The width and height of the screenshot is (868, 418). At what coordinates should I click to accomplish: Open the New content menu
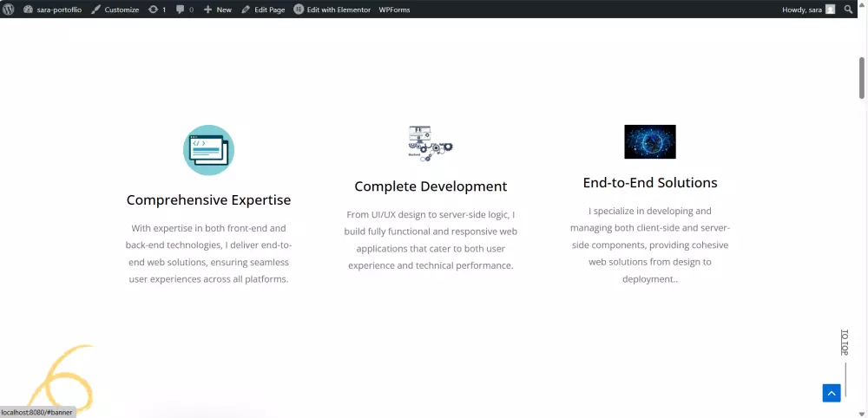(x=218, y=10)
